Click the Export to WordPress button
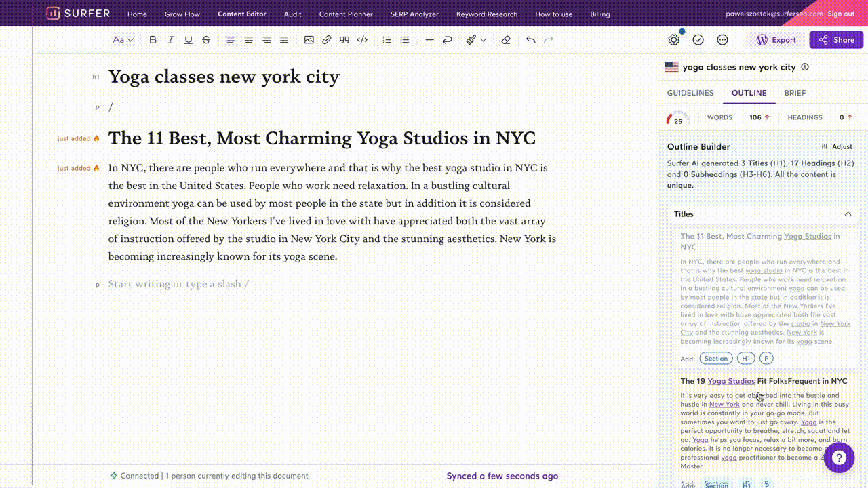868x488 pixels. (x=776, y=40)
